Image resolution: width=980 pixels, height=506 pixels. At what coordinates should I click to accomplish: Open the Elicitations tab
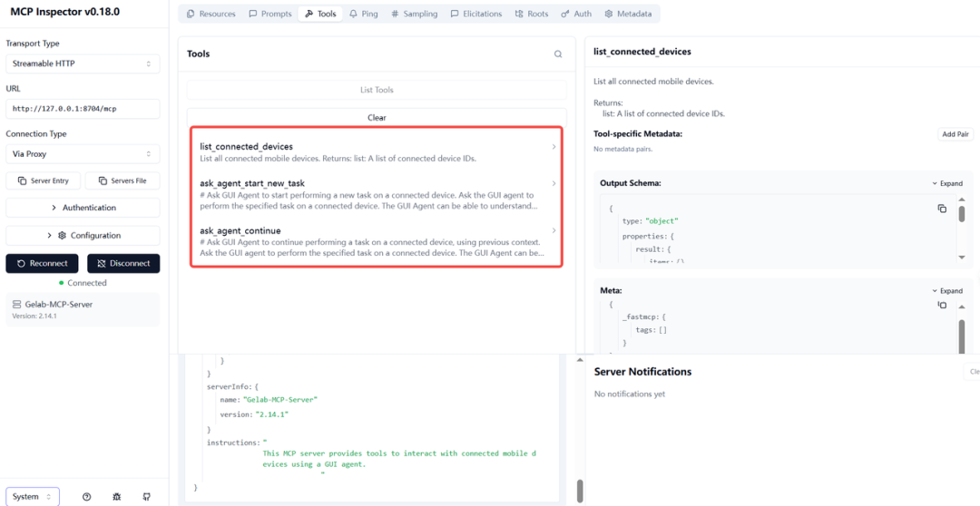[476, 14]
